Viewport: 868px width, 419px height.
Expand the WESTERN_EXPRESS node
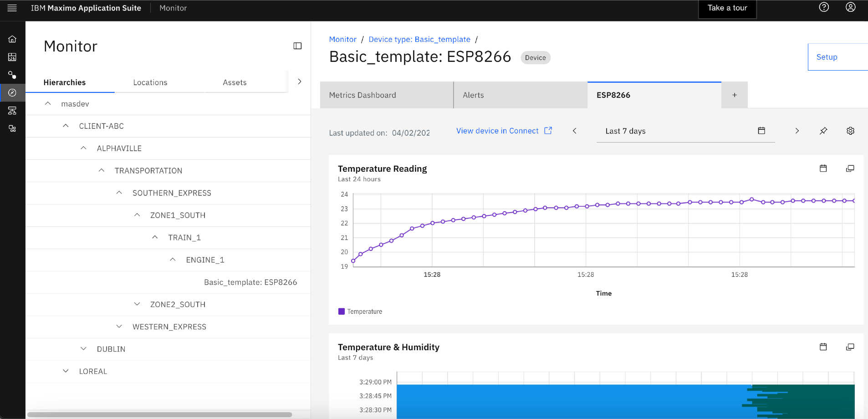click(119, 327)
